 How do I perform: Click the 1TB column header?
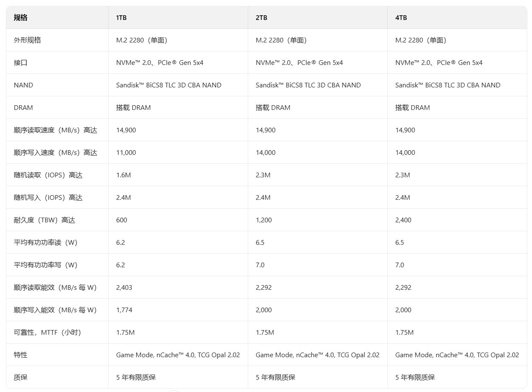pos(121,17)
